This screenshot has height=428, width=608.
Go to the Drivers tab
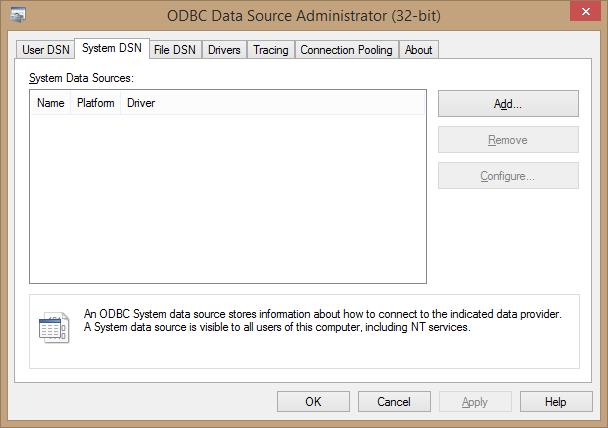pyautogui.click(x=224, y=50)
